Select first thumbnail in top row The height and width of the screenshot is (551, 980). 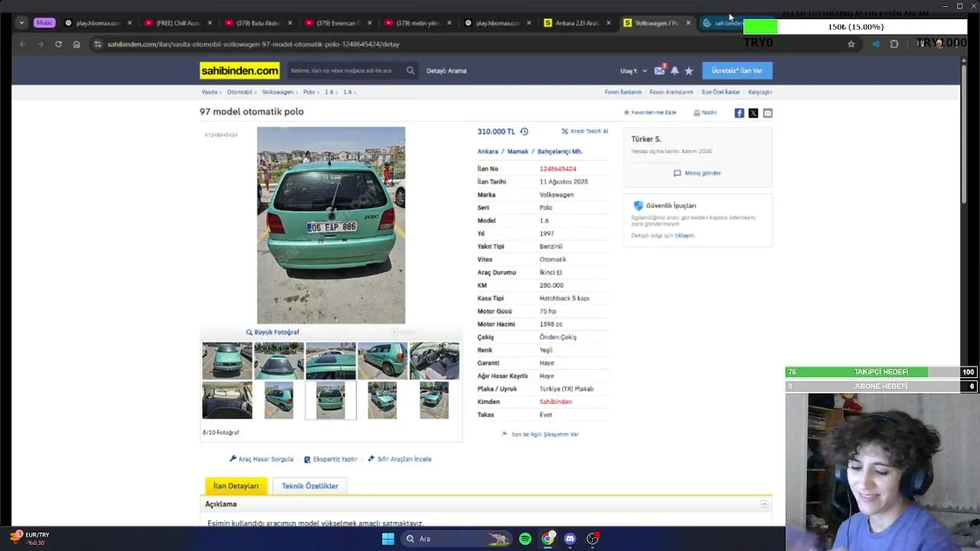coord(227,361)
